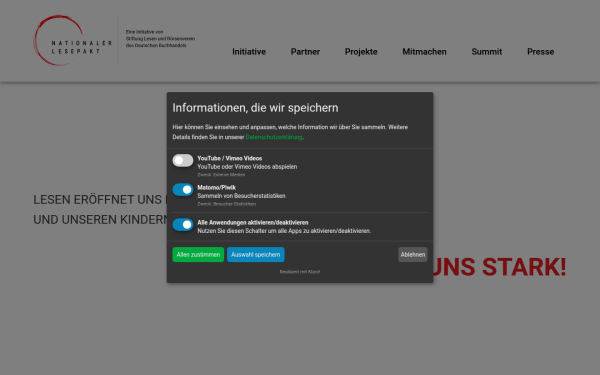The image size is (600, 375).
Task: Toggle Alle Anwendungen aktivieren/deaktivieren switch
Action: 183,225
